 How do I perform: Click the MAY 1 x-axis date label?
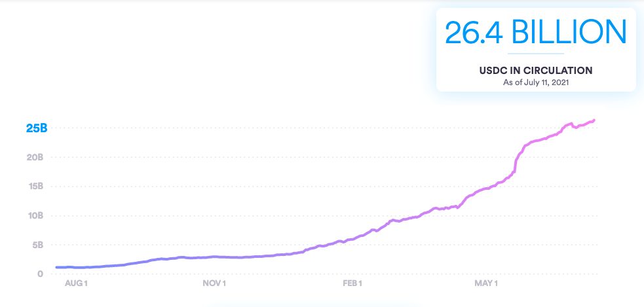tap(485, 283)
